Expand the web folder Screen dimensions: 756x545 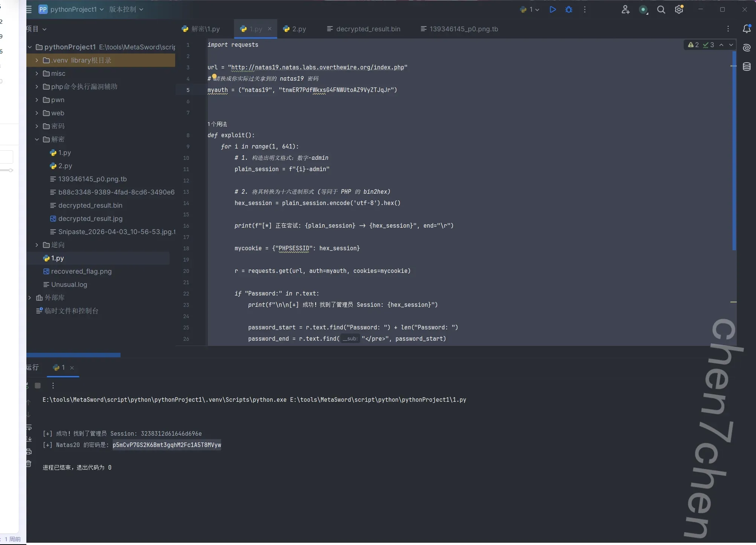coord(37,113)
